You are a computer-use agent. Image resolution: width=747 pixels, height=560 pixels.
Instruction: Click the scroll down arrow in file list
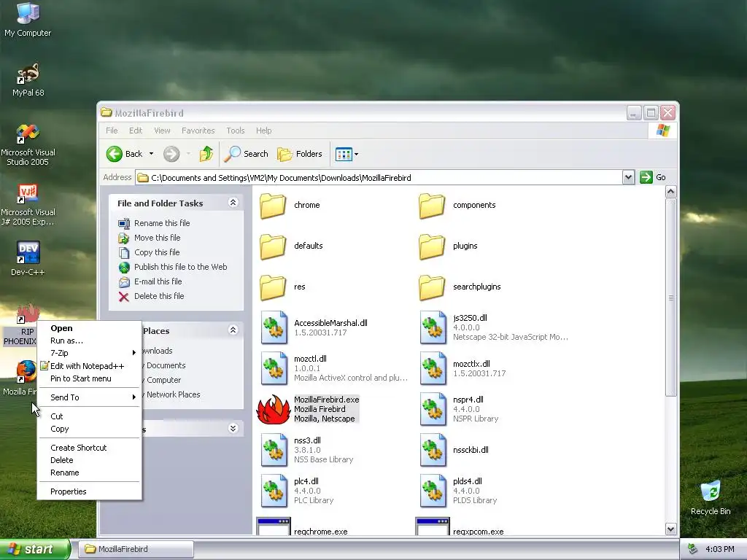click(x=671, y=529)
